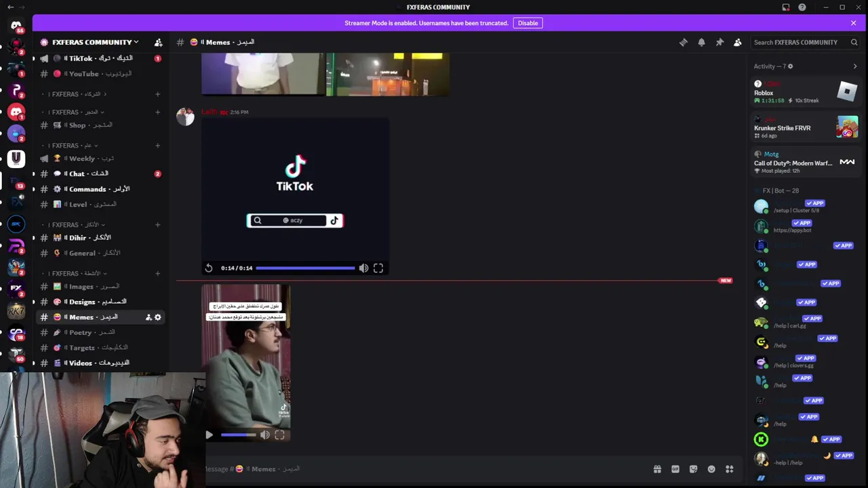
Task: Mute the TikTok video volume
Action: 363,268
